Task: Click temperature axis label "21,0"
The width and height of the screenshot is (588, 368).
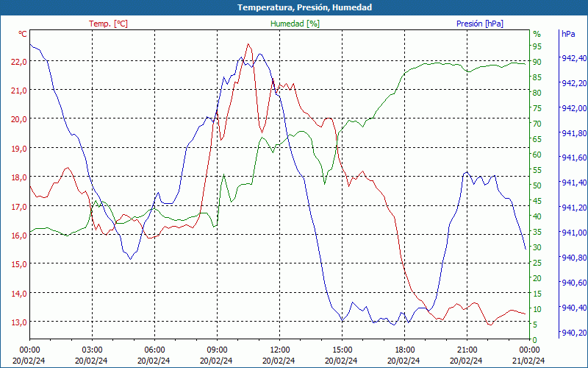Action: coord(19,91)
